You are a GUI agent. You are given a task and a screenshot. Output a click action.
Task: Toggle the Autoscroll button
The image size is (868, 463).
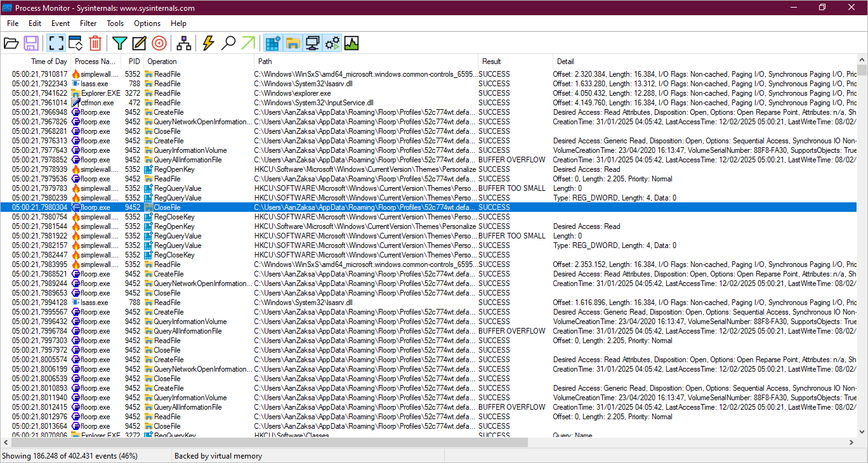(x=76, y=43)
